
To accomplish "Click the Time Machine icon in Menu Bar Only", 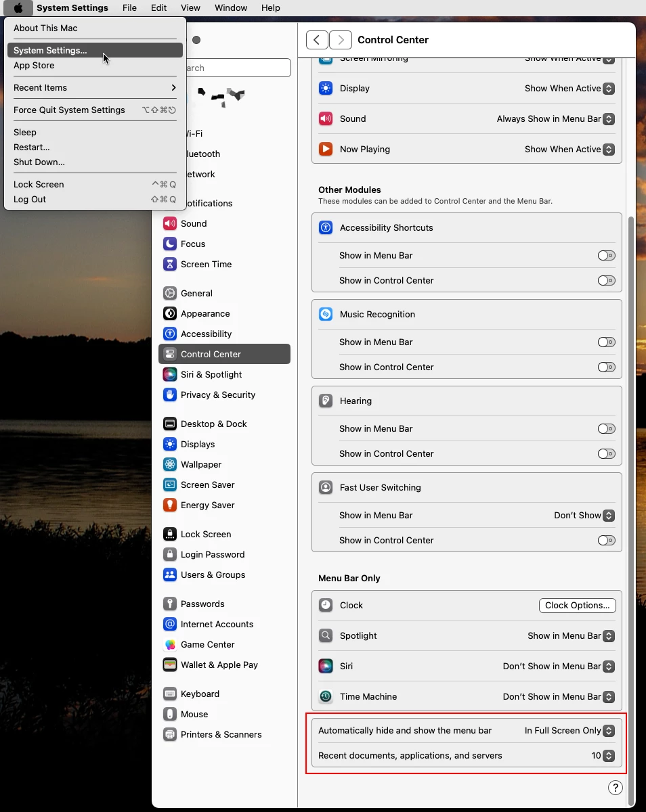I will (x=326, y=696).
